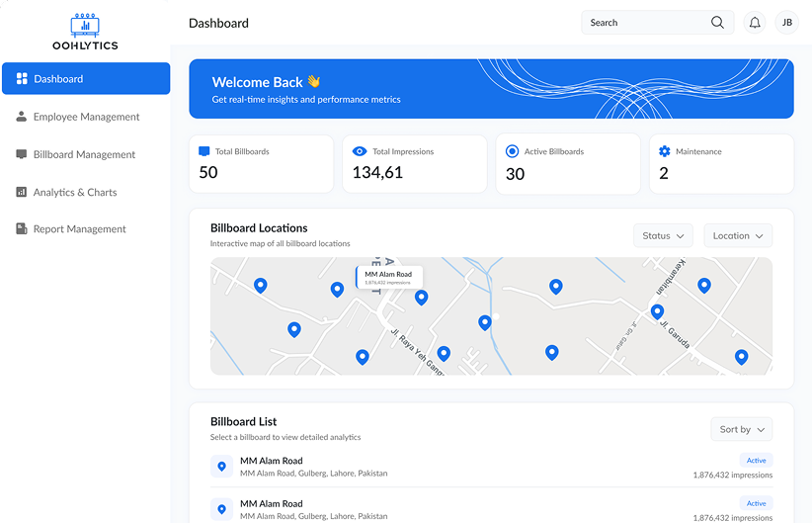The image size is (812, 523).
Task: Open the Location filter dropdown
Action: click(x=738, y=236)
